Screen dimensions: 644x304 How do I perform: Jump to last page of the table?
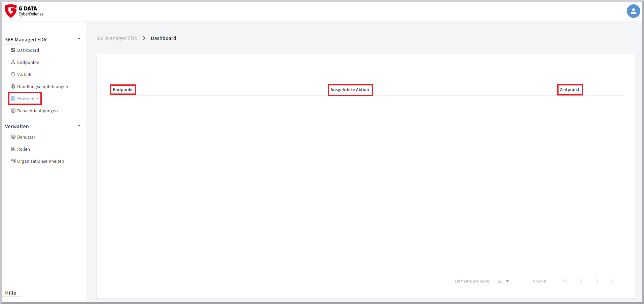[613, 281]
